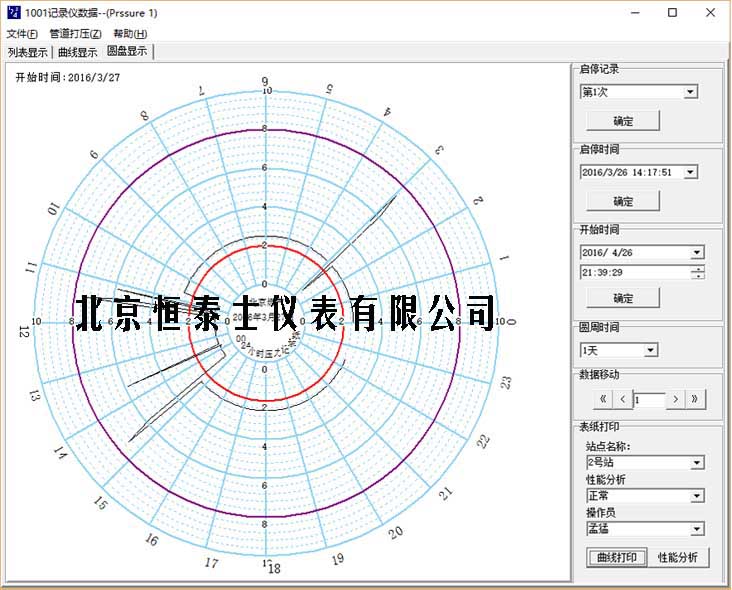
Task: Expand the 启停时间 dropdown 2016/3/26 14:17:51
Action: [x=690, y=172]
